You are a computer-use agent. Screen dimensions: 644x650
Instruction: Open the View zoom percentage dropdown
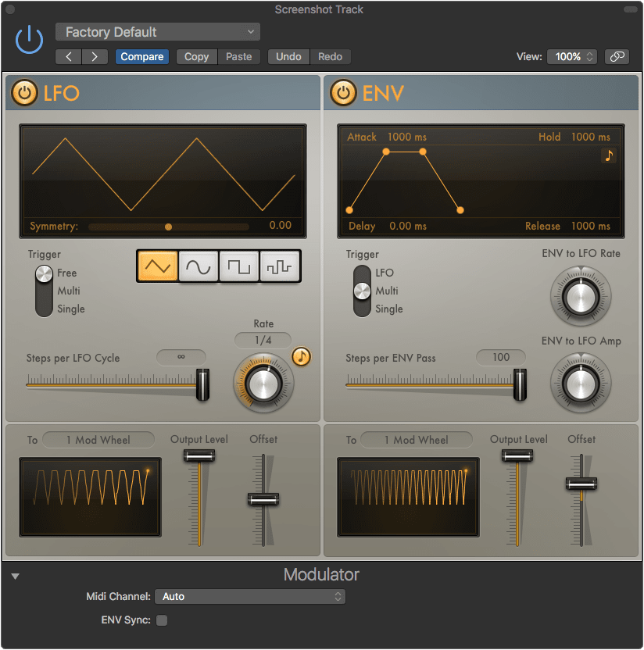pyautogui.click(x=571, y=56)
